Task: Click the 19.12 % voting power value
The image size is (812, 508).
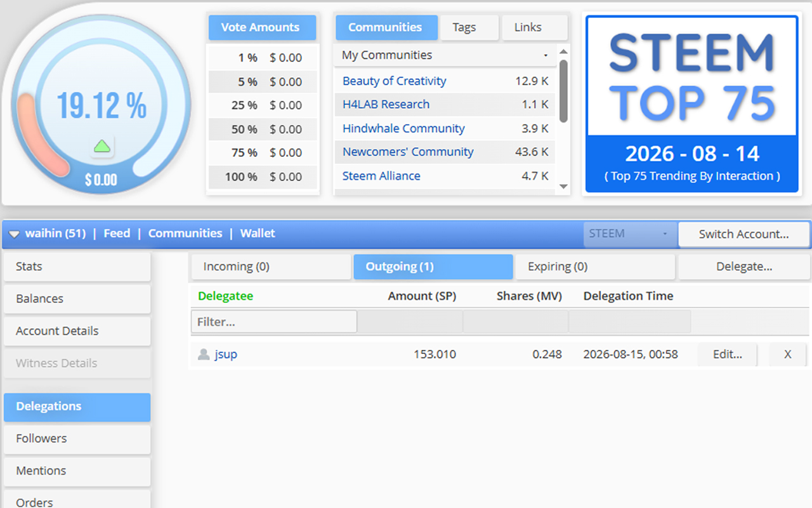Action: click(x=101, y=105)
